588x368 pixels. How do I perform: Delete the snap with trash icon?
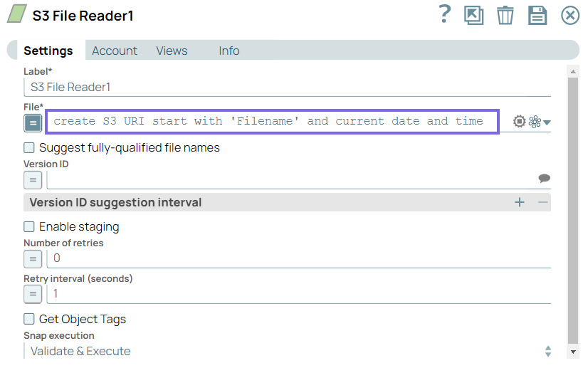coord(505,15)
